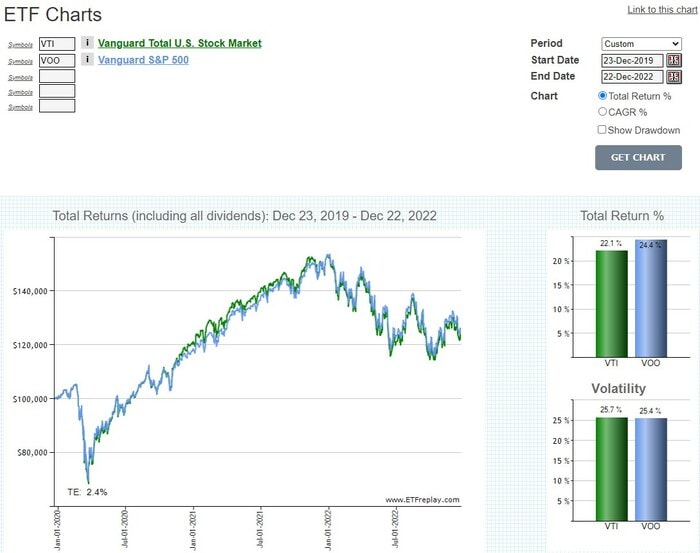700x553 pixels.
Task: Click the Symbols link beside the third symbol field
Action: 21,77
